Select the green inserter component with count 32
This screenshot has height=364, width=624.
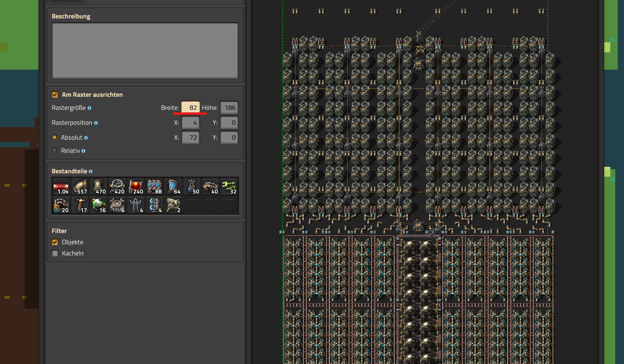(229, 187)
